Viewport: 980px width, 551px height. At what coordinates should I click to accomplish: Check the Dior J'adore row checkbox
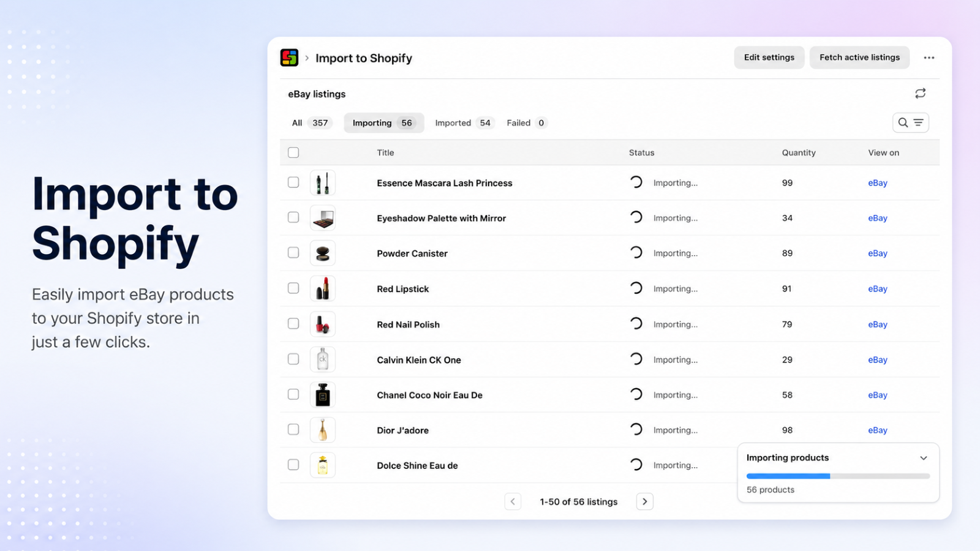pyautogui.click(x=293, y=429)
